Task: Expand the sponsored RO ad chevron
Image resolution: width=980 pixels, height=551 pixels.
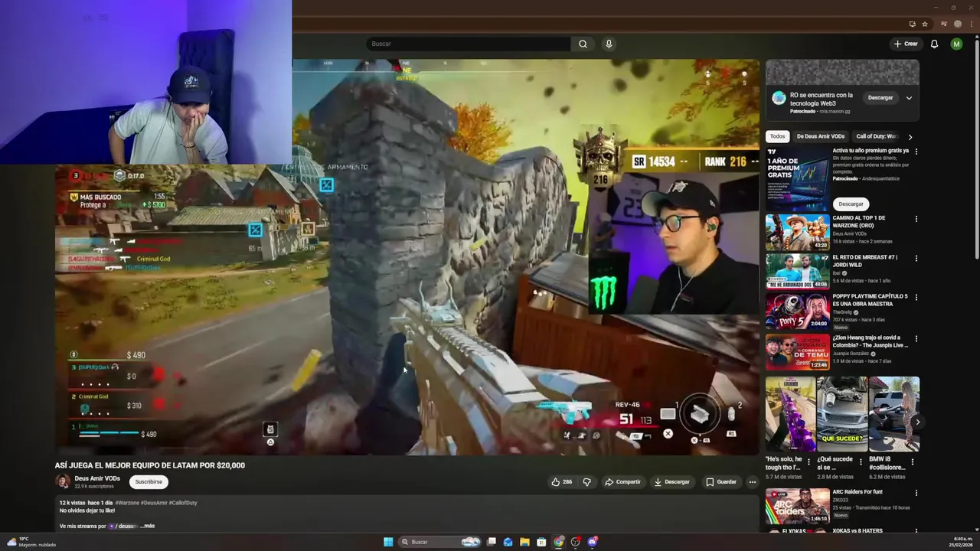Action: tap(909, 98)
